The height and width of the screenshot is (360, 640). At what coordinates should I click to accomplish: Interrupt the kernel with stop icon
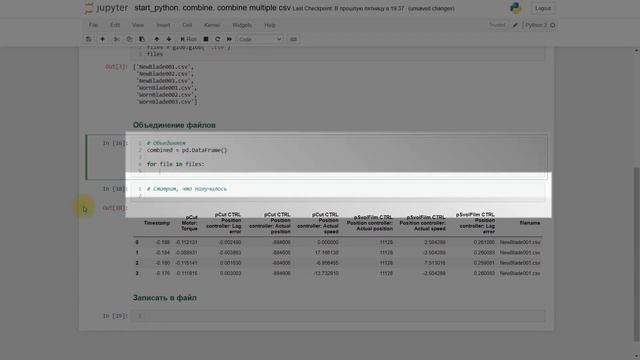coord(206,39)
